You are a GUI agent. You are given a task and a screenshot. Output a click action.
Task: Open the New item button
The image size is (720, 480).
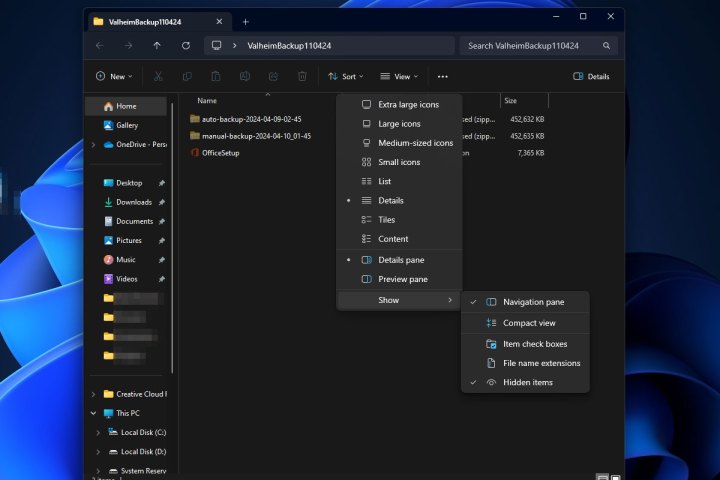[x=115, y=76]
